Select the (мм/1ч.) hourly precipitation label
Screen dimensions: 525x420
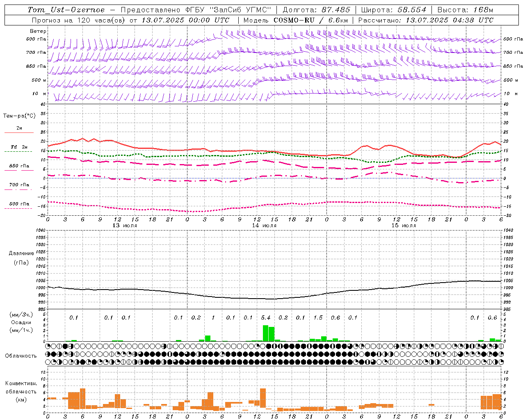tap(21, 330)
